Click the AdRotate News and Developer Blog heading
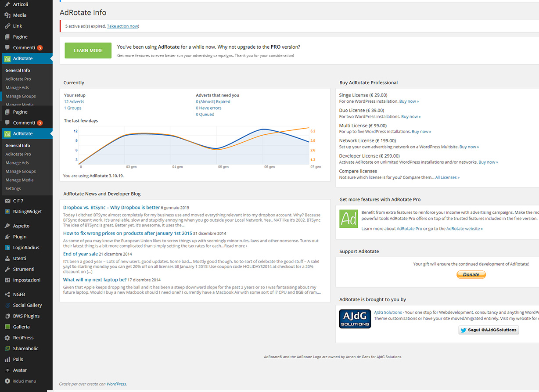 102,194
